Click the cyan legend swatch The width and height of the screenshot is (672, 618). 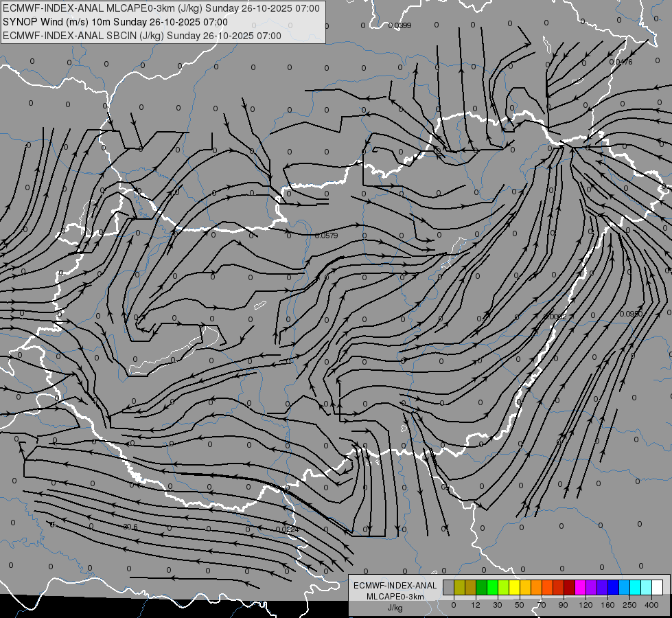pyautogui.click(x=635, y=587)
